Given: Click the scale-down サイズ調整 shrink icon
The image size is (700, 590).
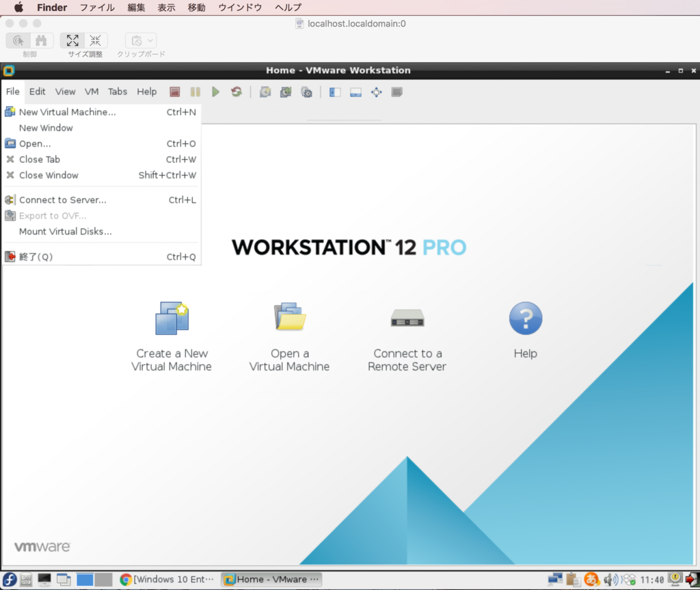Looking at the screenshot, I should (96, 40).
